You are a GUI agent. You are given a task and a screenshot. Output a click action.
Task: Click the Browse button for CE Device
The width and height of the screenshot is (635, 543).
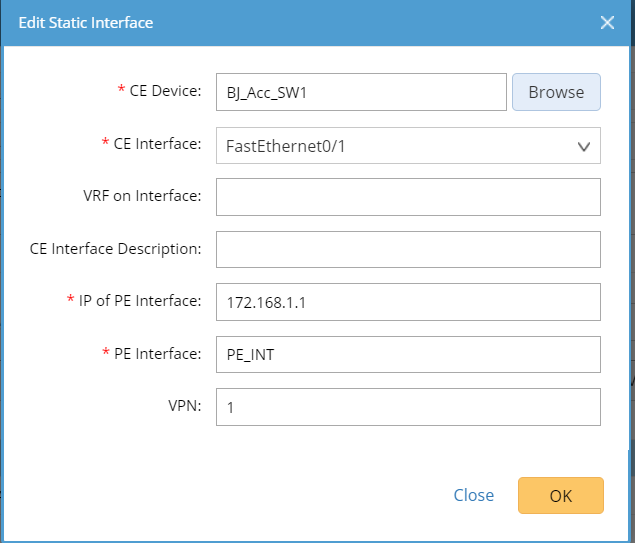pos(556,92)
